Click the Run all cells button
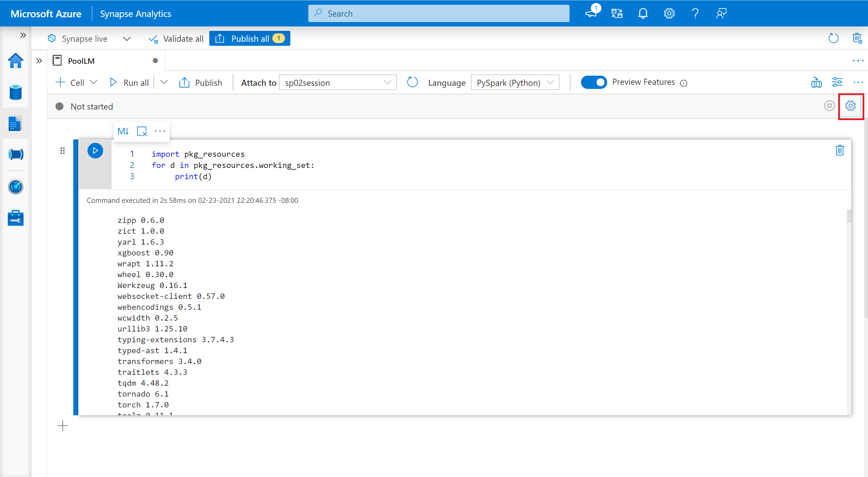This screenshot has width=868, height=477. pyautogui.click(x=128, y=82)
